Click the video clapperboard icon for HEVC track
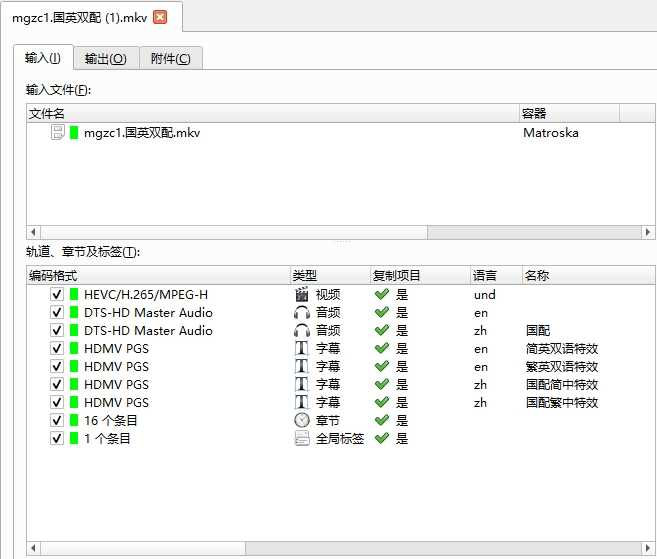Image resolution: width=657 pixels, height=559 pixels. (x=302, y=294)
